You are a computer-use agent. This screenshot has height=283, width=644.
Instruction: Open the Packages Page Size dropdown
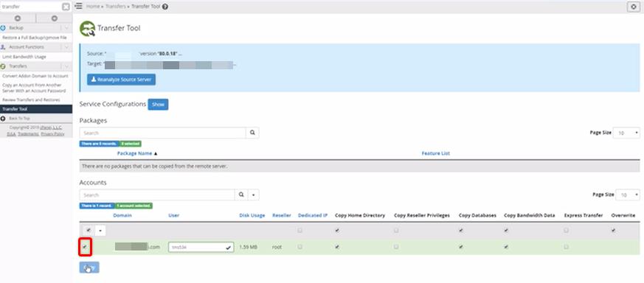pyautogui.click(x=626, y=133)
